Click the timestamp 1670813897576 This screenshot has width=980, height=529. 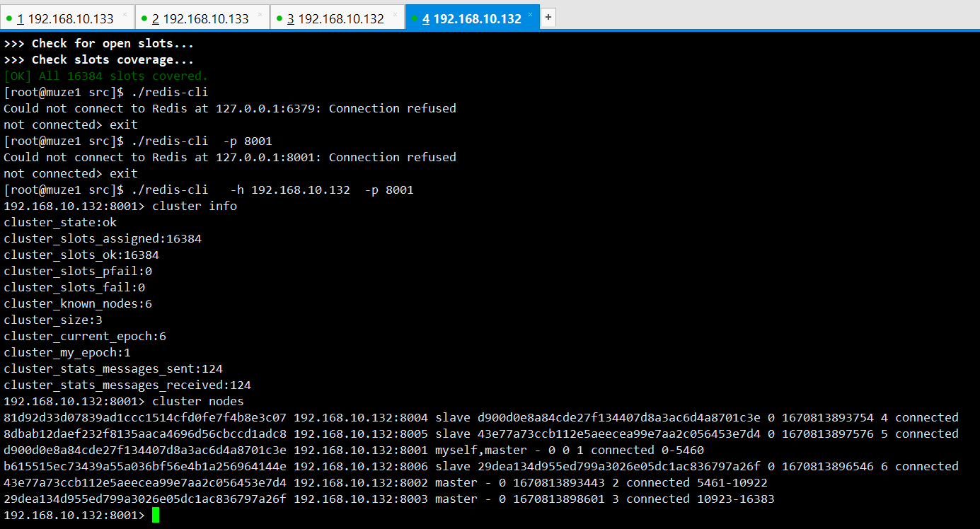coord(828,434)
